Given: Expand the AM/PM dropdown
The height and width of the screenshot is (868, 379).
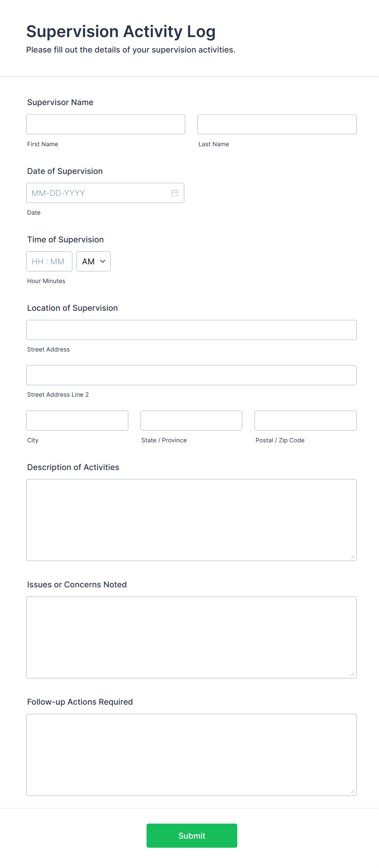Looking at the screenshot, I should pos(93,261).
